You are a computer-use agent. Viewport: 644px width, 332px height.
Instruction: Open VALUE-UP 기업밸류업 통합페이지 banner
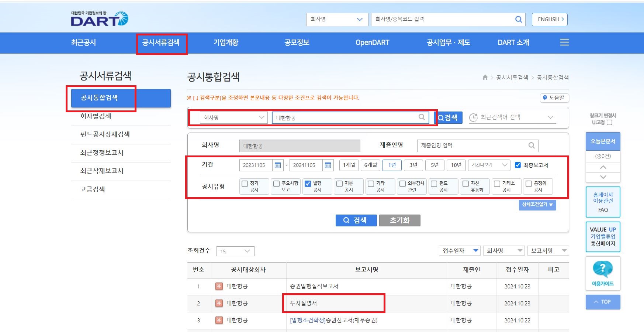[x=603, y=236]
